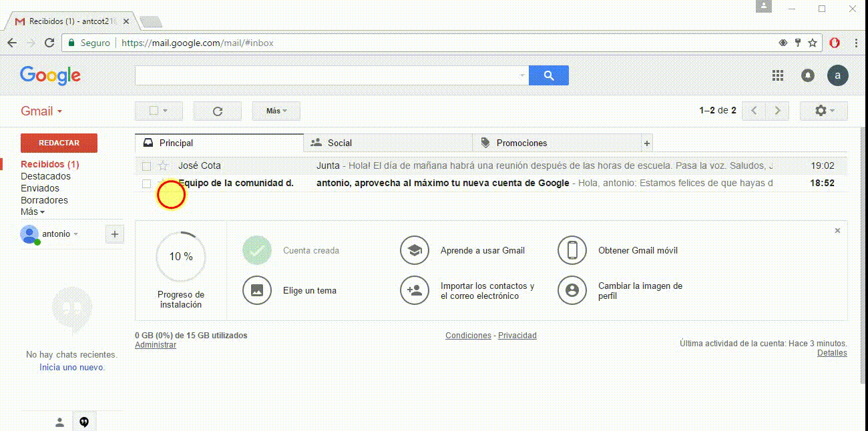Click the Seguro site security indicator
Viewport: 868px width, 431px height.
point(89,43)
